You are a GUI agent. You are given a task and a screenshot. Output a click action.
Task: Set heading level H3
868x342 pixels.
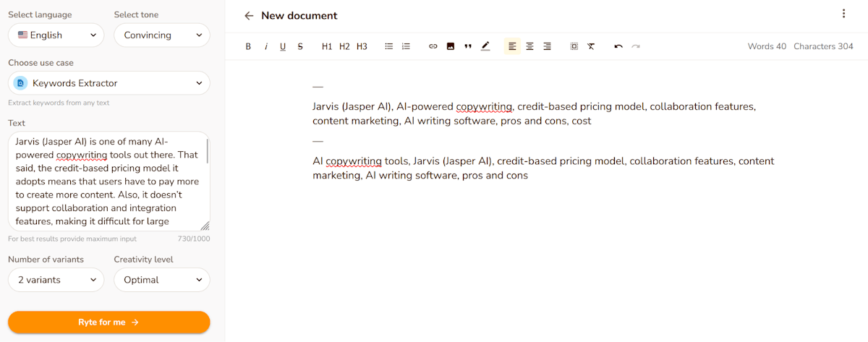pos(362,46)
